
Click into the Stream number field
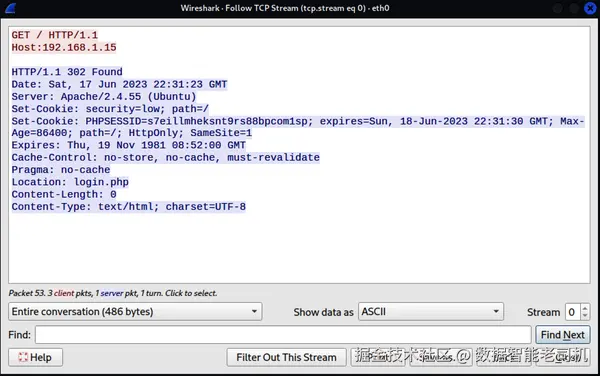[572, 312]
